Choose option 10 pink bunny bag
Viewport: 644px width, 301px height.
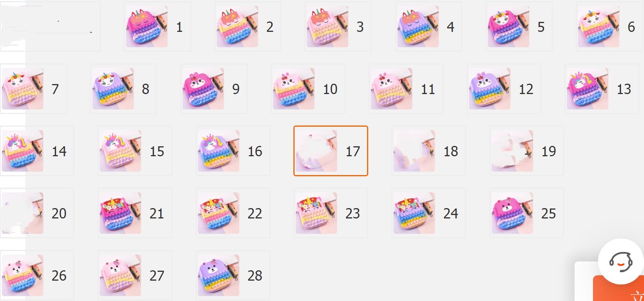coord(308,89)
